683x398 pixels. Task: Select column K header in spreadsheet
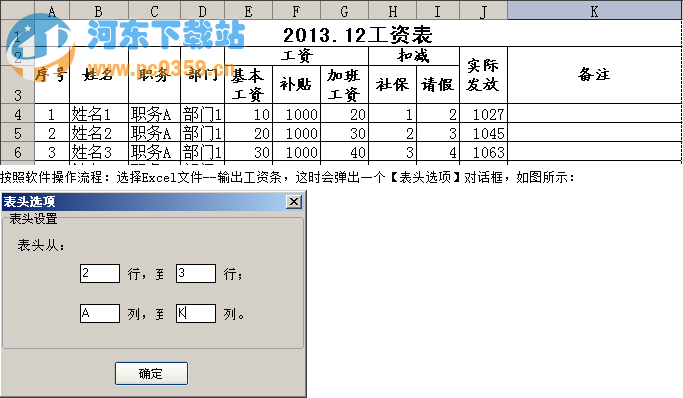coord(594,11)
